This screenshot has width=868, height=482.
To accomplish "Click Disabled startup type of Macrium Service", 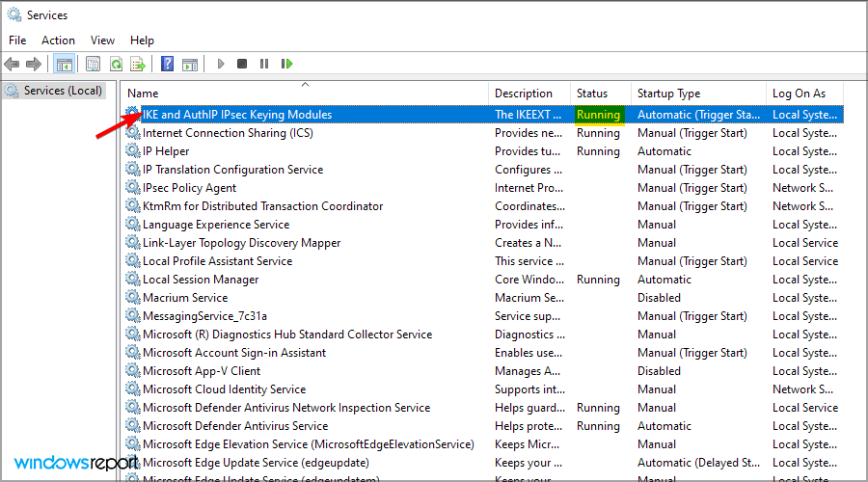I will (659, 298).
